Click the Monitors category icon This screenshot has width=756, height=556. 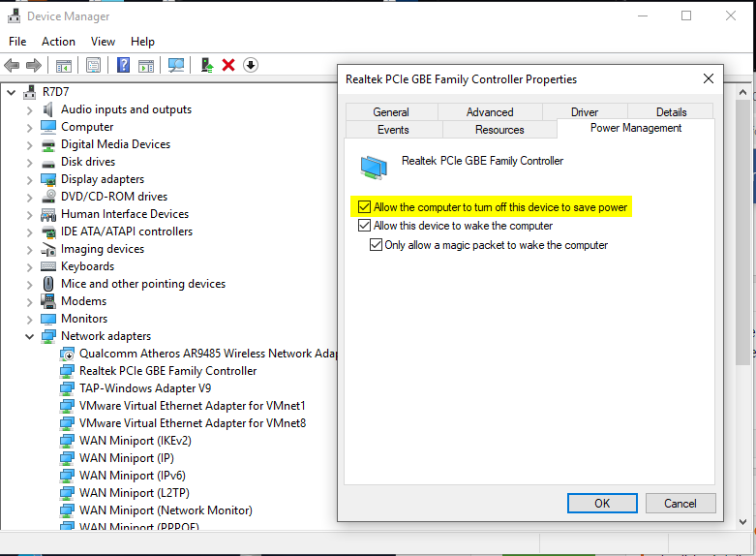coord(48,319)
